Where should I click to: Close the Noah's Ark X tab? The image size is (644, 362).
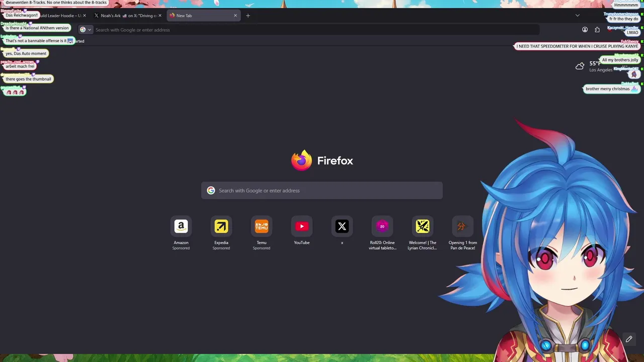click(x=160, y=16)
